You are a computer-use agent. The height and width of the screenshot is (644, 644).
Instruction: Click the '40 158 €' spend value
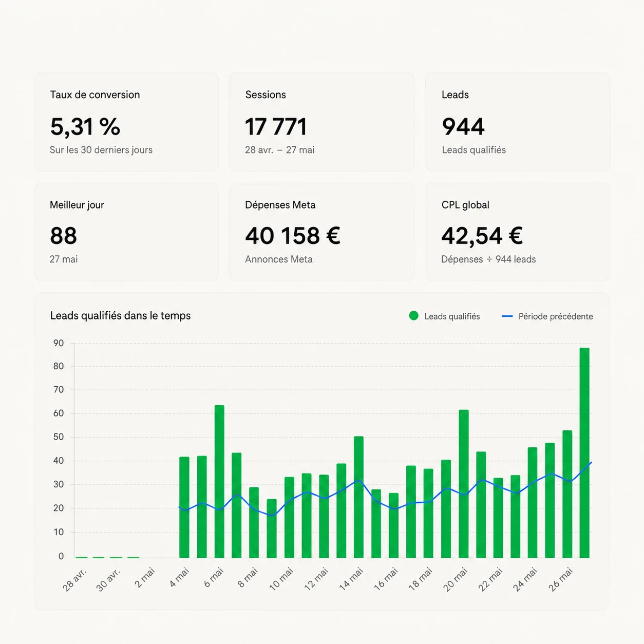tap(293, 236)
